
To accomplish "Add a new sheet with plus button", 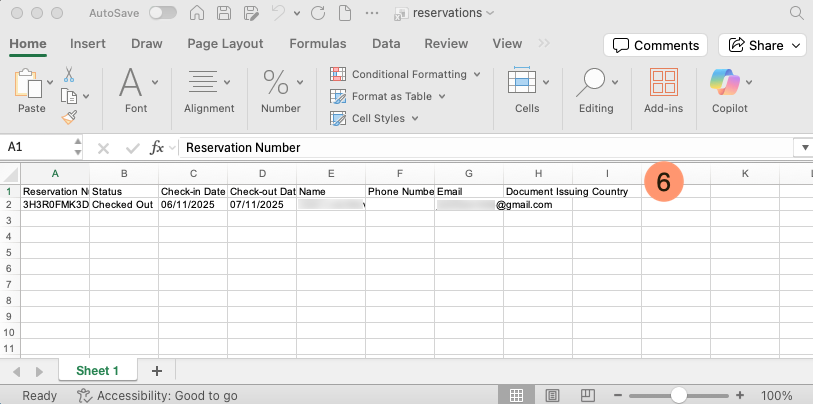I will pyautogui.click(x=156, y=370).
